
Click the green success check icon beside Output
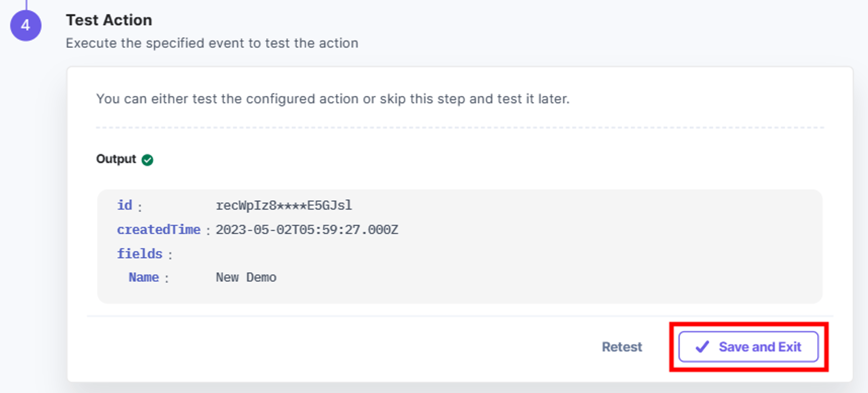[147, 160]
